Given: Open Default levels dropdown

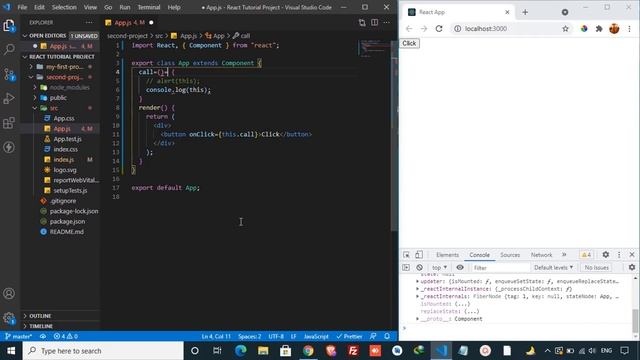Looking at the screenshot, I should (x=553, y=267).
